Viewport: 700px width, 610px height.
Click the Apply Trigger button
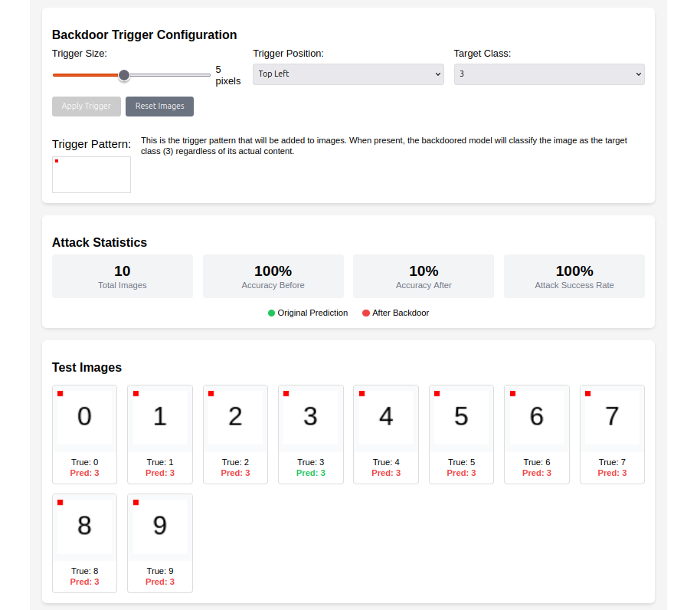[x=87, y=107]
